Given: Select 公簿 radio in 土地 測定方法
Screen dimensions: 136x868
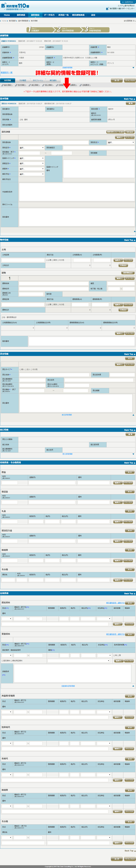Looking at the screenshot, I should (x=47, y=260).
